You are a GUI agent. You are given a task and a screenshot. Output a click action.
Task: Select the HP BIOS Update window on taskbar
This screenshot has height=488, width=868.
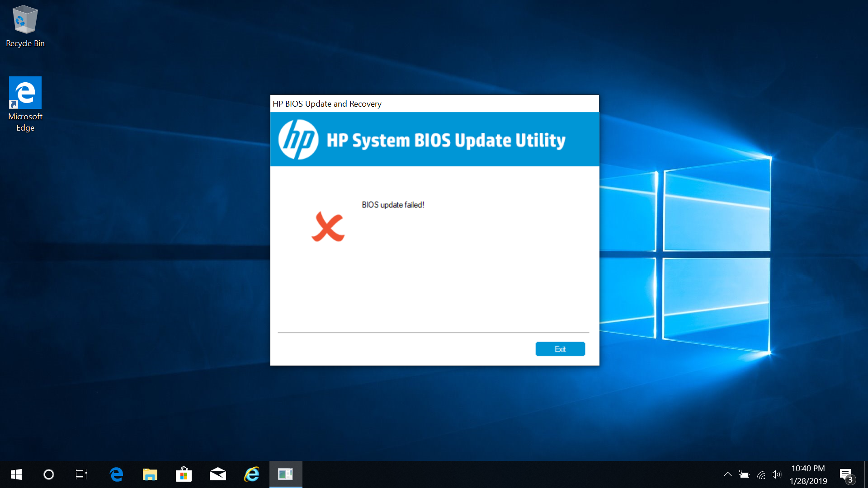coord(286,474)
